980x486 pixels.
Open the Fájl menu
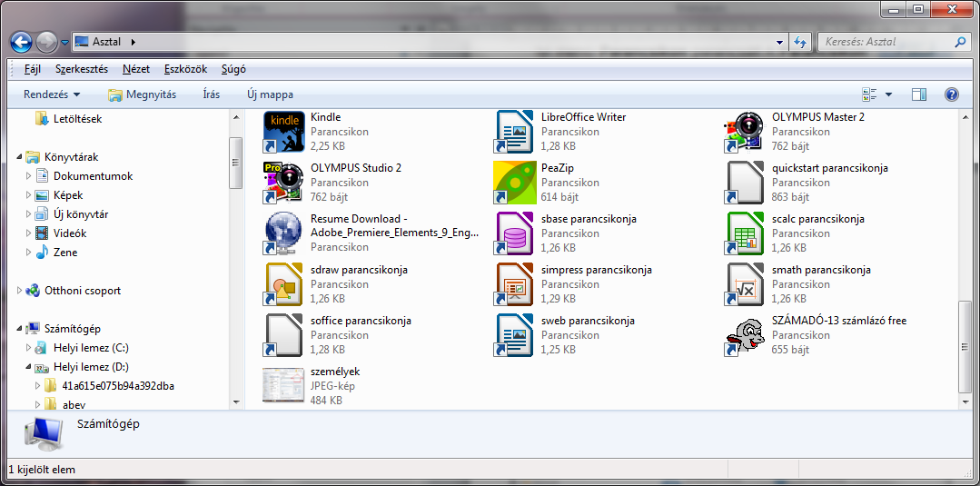click(x=33, y=69)
